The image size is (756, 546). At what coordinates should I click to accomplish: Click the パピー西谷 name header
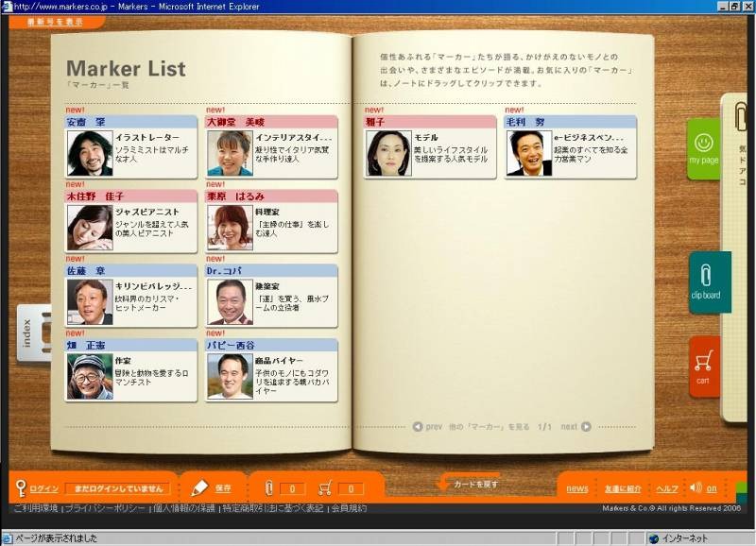point(271,345)
